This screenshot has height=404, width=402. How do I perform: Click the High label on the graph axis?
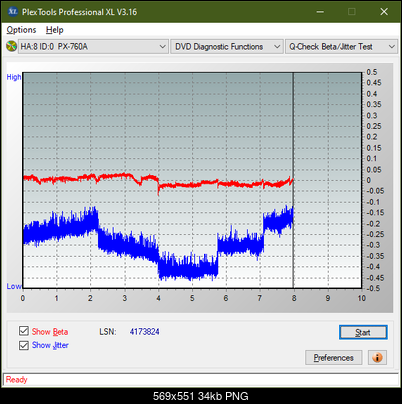click(14, 77)
